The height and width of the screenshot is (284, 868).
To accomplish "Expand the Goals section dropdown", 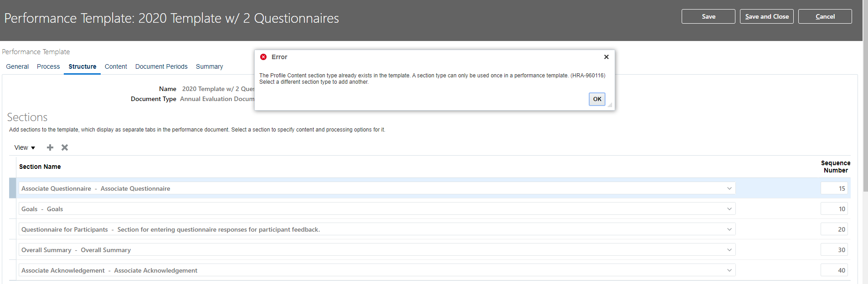I will pos(729,209).
